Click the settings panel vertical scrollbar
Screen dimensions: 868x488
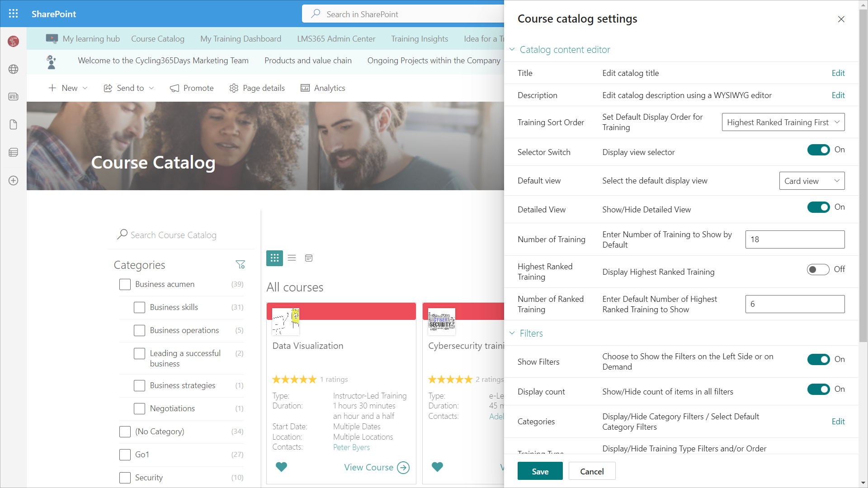(863, 181)
